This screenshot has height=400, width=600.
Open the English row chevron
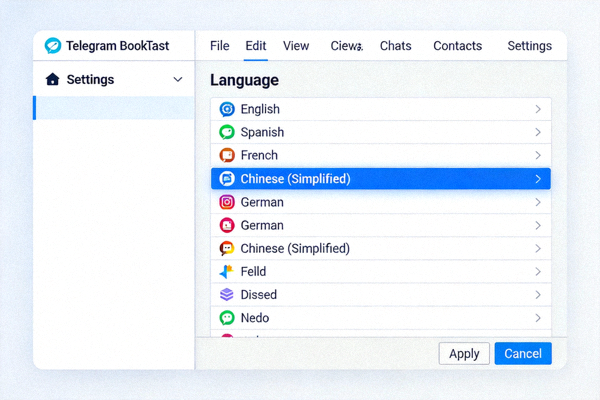538,109
